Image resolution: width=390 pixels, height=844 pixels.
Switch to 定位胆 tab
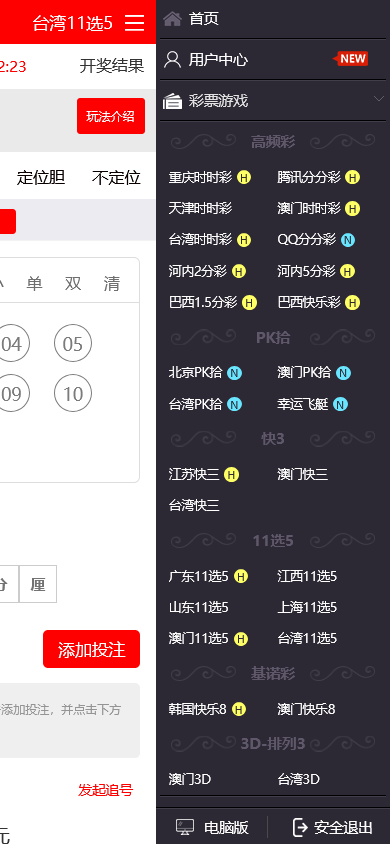click(x=41, y=177)
